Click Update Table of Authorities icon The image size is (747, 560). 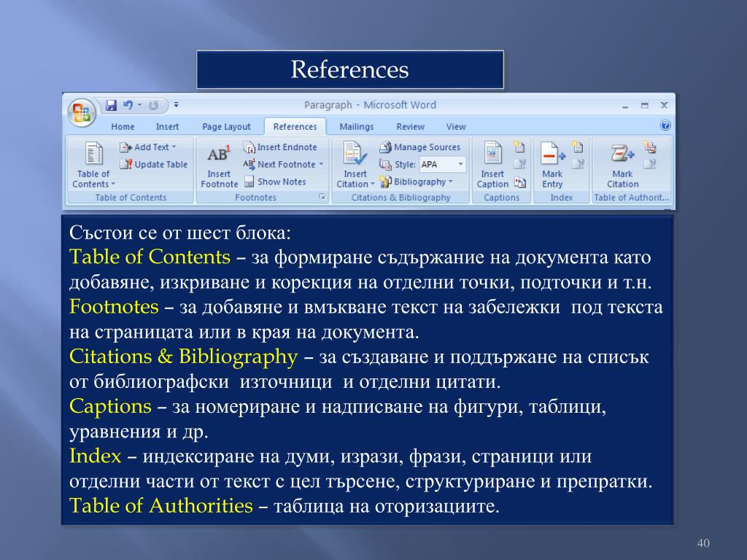[x=650, y=164]
